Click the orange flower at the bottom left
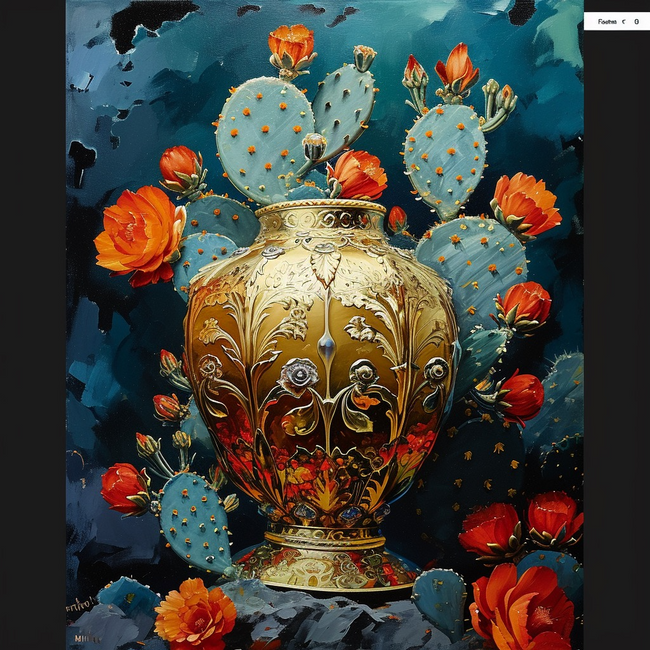Screen dimensions: 650x650 (195, 612)
